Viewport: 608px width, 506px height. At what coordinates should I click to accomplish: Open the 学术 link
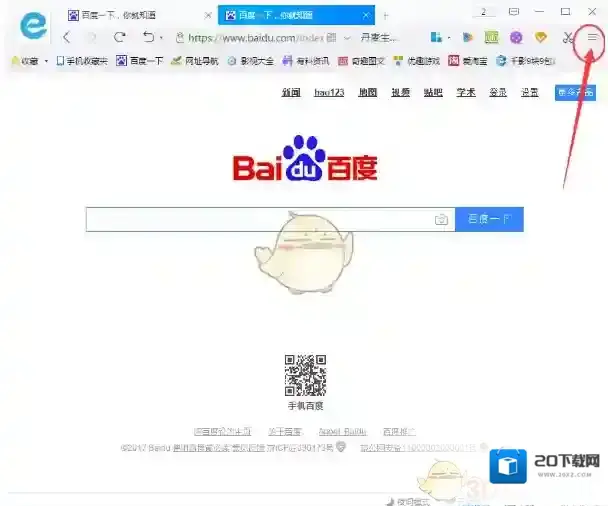pyautogui.click(x=466, y=92)
